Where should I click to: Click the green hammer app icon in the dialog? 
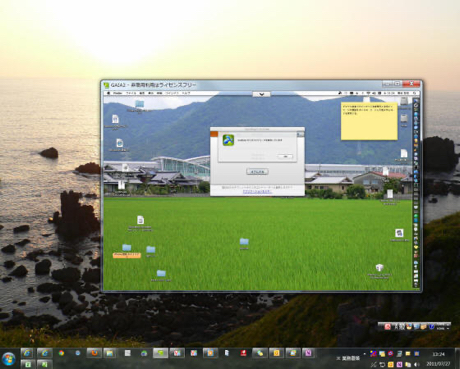pos(228,140)
